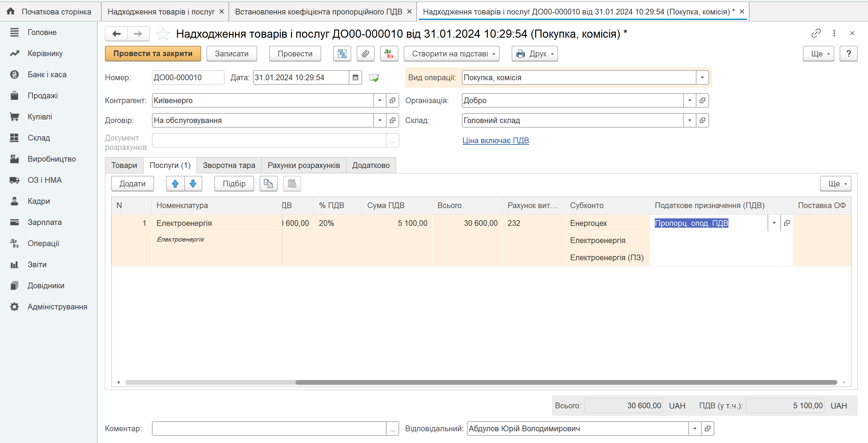Open Договір 'На обслуговування' record
868x443 pixels.
[x=393, y=120]
